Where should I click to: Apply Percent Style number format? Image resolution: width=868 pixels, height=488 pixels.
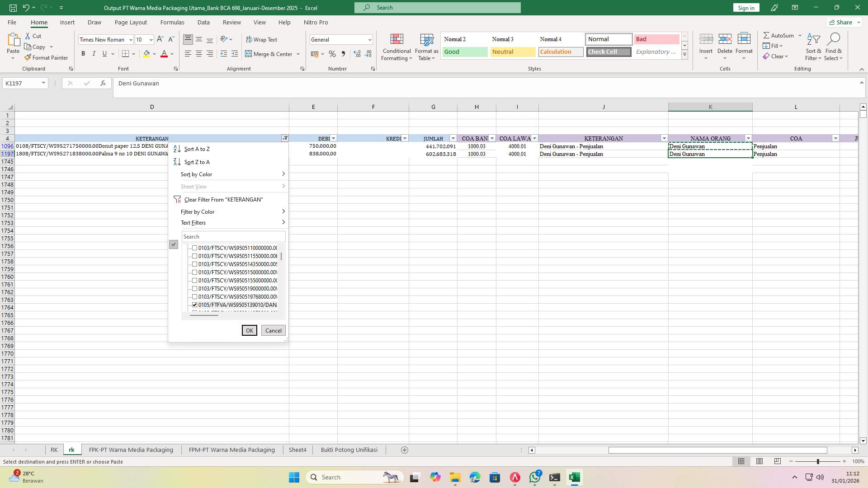(332, 53)
